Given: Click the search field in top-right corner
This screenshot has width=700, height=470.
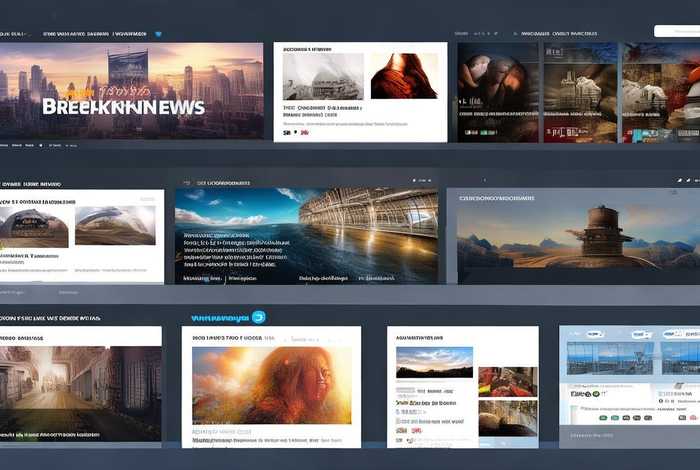Looking at the screenshot, I should click(676, 31).
